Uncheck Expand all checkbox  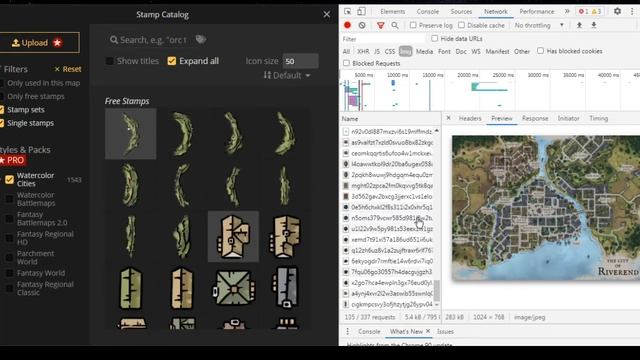pyautogui.click(x=172, y=61)
